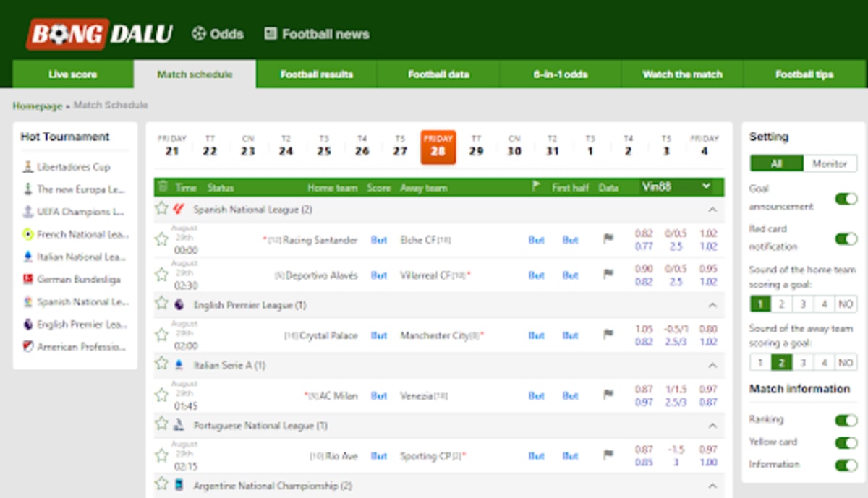Star the Italian Serie A group
868x498 pixels.
(x=161, y=364)
